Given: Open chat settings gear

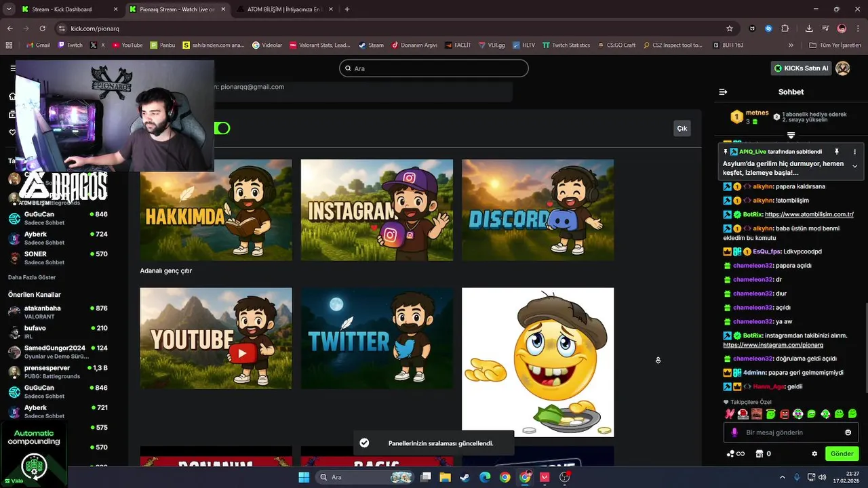Looking at the screenshot, I should click(814, 453).
